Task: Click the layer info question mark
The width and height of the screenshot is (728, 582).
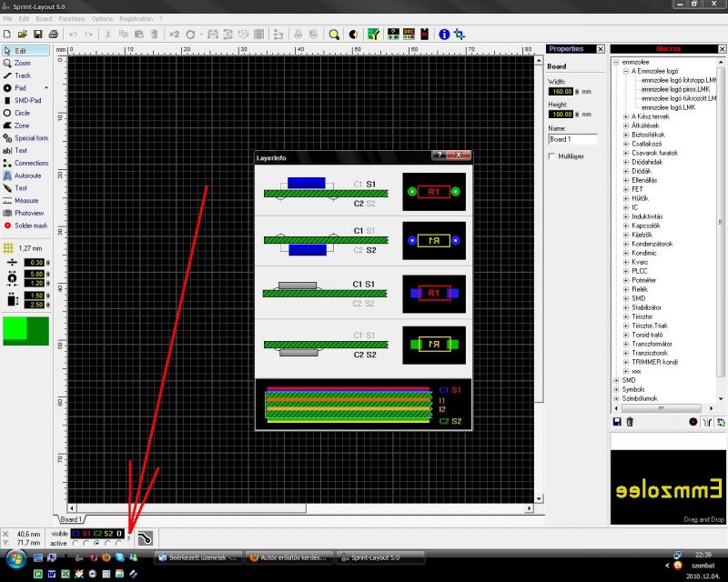Action: (x=129, y=538)
